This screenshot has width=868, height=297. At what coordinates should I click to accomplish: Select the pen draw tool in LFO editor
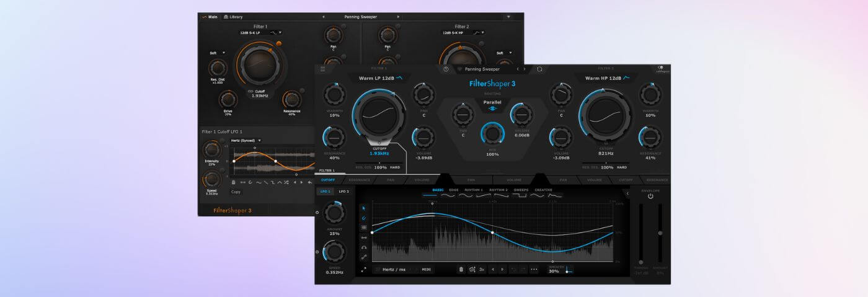[x=364, y=218]
